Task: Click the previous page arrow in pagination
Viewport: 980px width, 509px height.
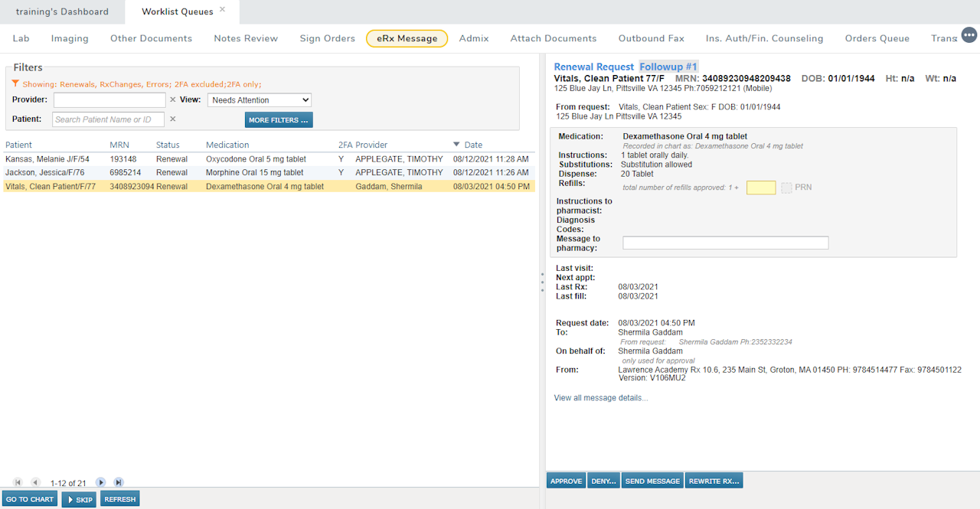Action: coord(34,482)
